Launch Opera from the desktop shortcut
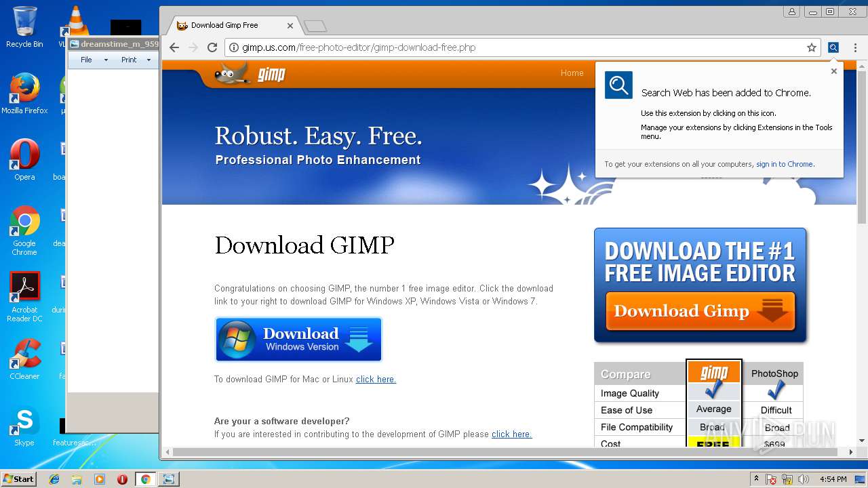The height and width of the screenshot is (488, 868). (24, 160)
